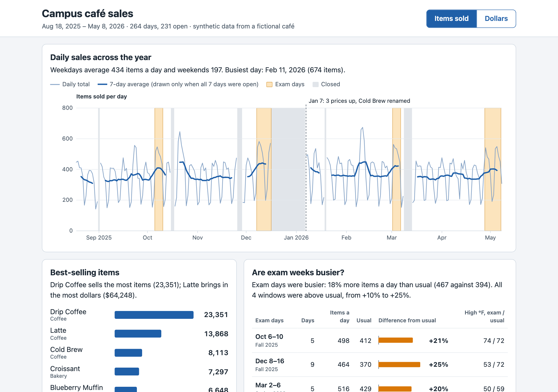Click the High °F column header
The height and width of the screenshot is (392, 558).
click(484, 317)
